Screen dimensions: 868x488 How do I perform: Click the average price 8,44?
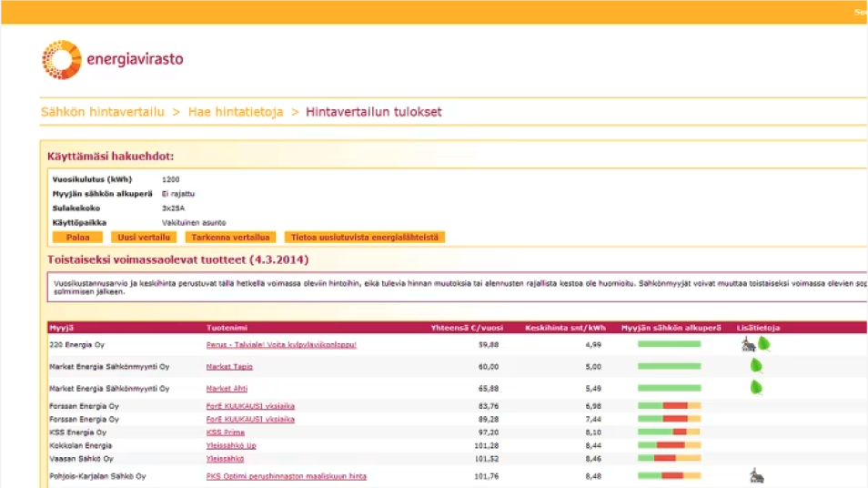593,445
